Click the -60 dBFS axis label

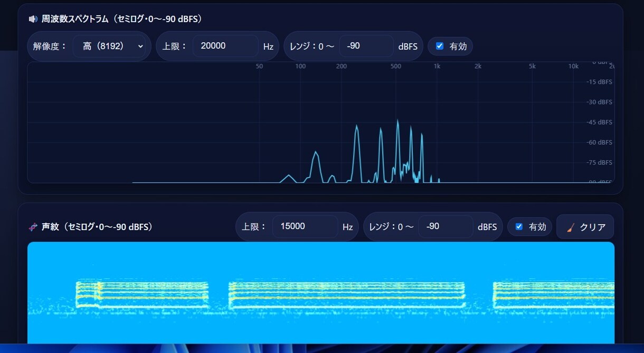pos(600,142)
